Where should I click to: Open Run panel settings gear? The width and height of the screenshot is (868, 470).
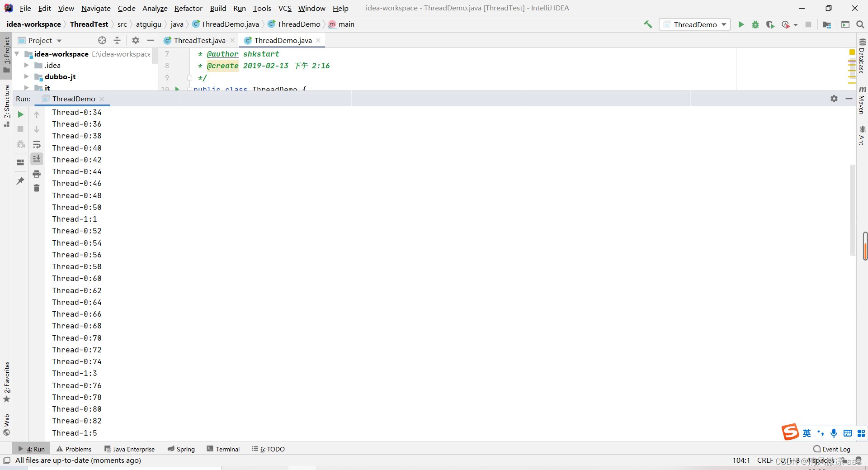click(x=834, y=99)
